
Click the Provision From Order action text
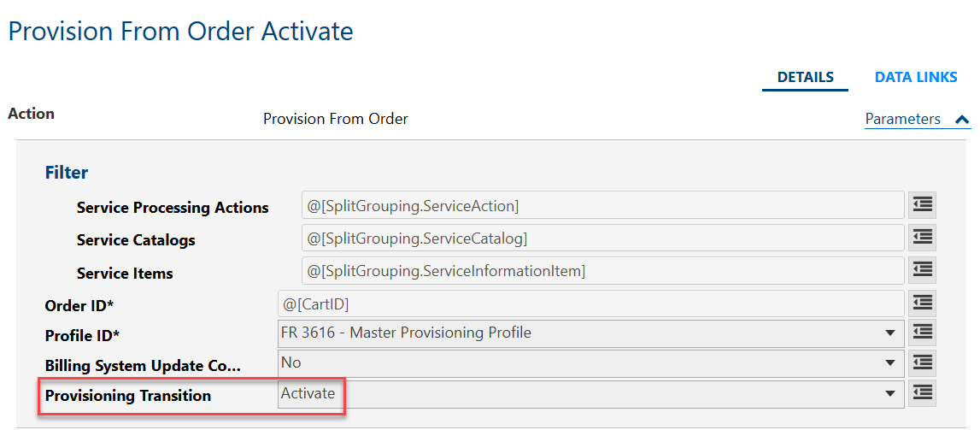tap(335, 119)
